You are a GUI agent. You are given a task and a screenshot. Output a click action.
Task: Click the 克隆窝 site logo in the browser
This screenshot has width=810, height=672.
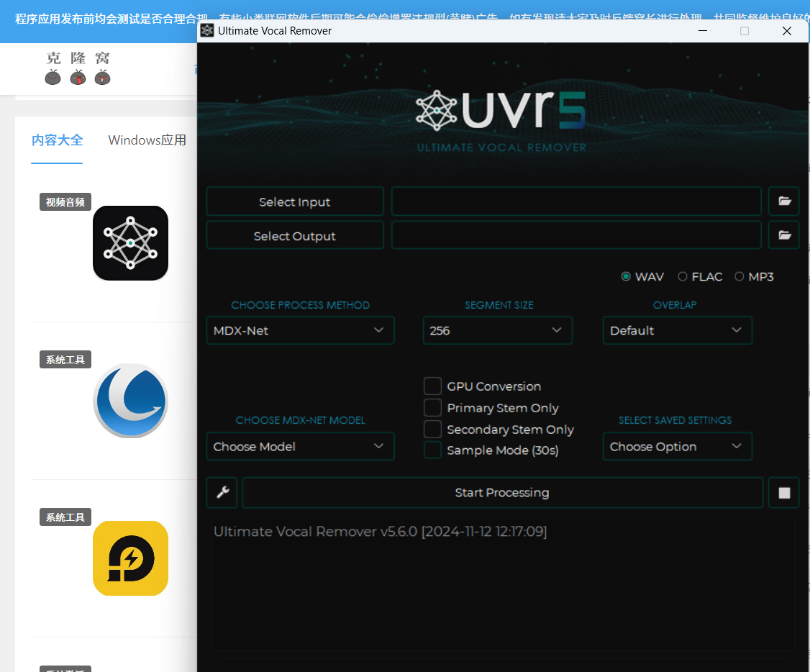pyautogui.click(x=78, y=68)
